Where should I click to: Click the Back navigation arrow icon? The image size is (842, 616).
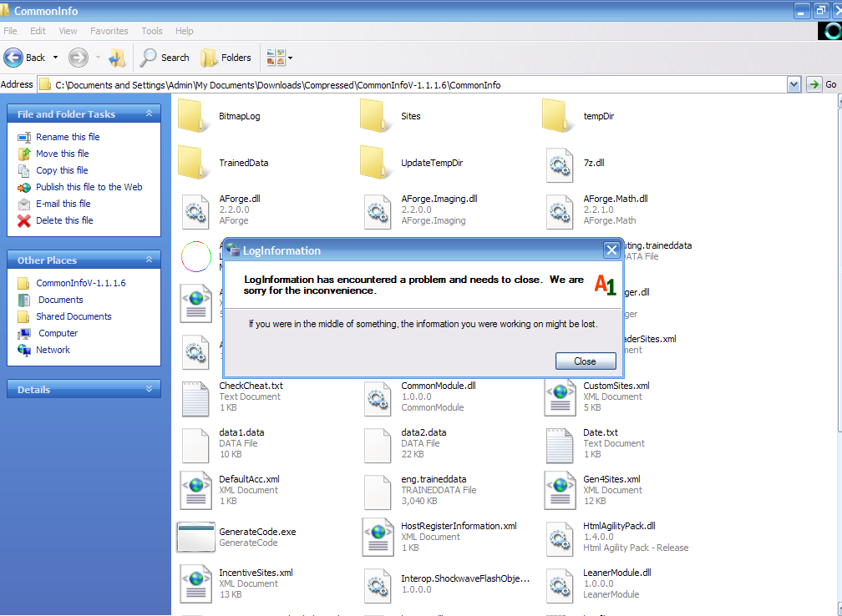(x=14, y=58)
